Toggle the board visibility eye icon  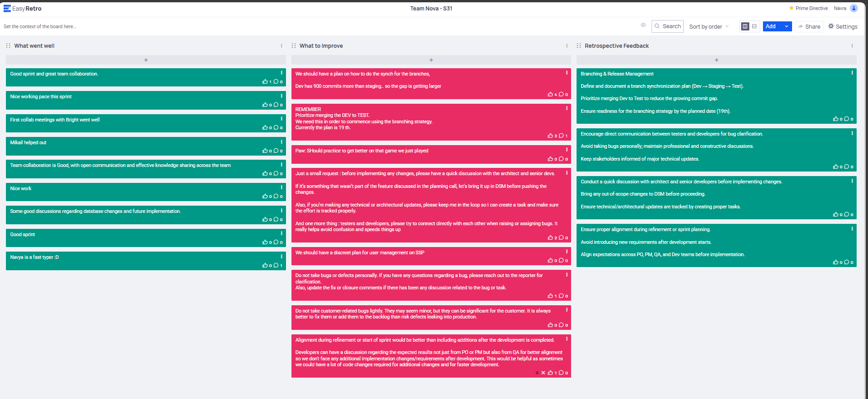643,25
